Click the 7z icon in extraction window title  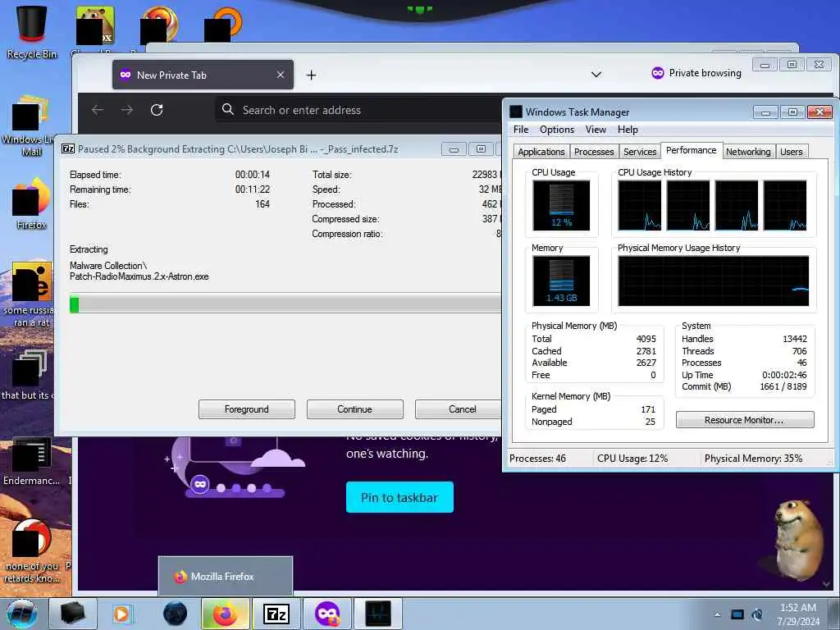[68, 149]
